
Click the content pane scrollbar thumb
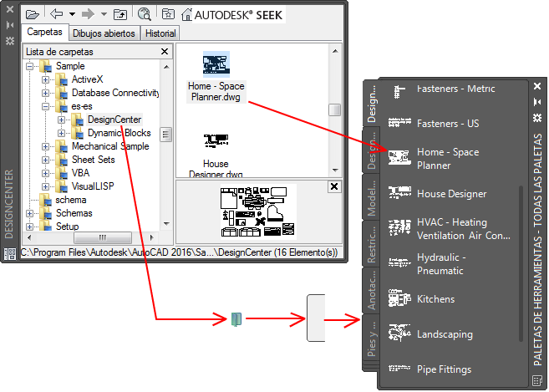335,109
